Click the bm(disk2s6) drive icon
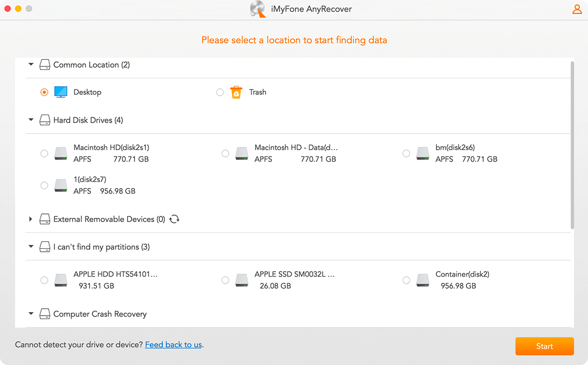 [423, 154]
